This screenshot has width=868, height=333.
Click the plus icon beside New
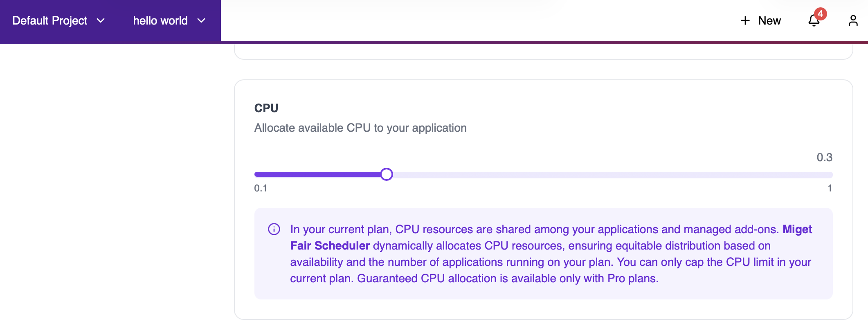745,20
